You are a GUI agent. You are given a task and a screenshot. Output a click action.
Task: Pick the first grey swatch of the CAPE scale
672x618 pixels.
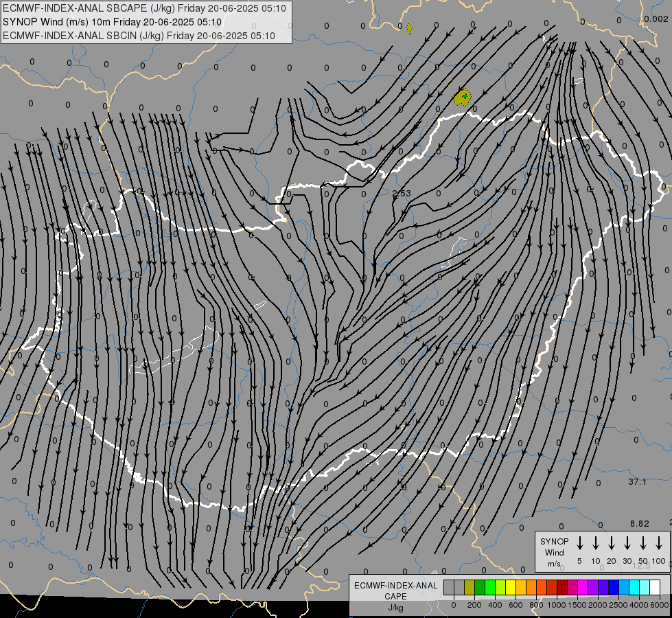[449, 587]
